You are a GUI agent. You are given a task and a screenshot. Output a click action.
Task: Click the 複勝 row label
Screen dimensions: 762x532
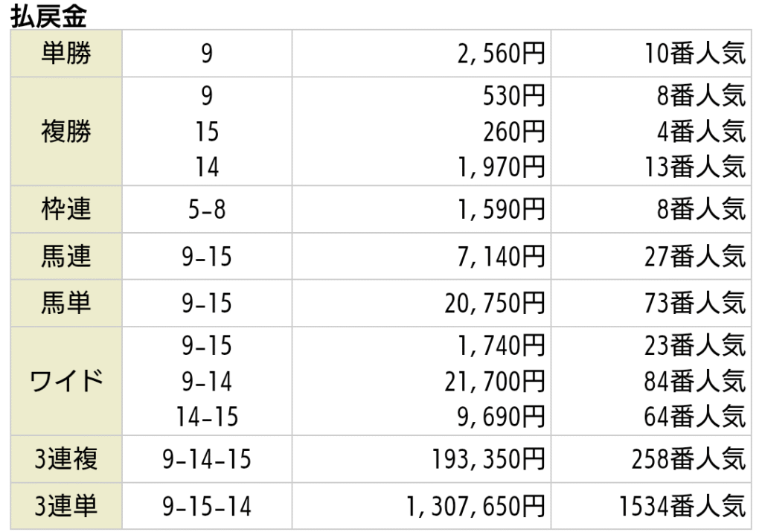point(66,132)
